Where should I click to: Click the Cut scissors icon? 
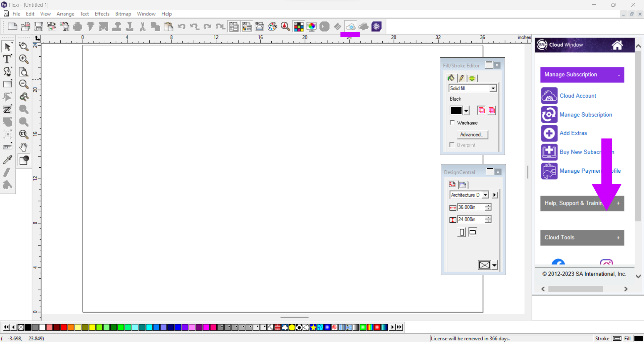click(x=143, y=26)
